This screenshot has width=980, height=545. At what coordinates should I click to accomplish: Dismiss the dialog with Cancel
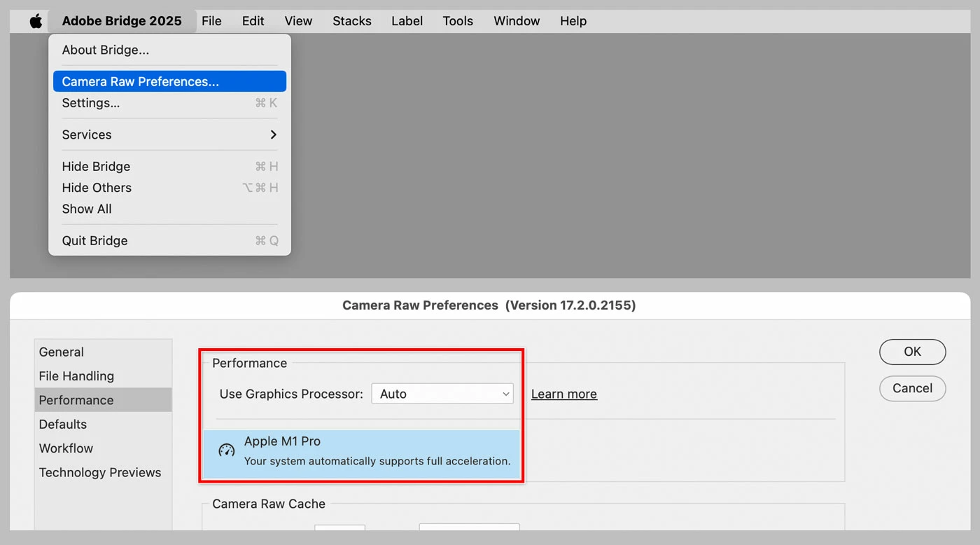(x=912, y=388)
